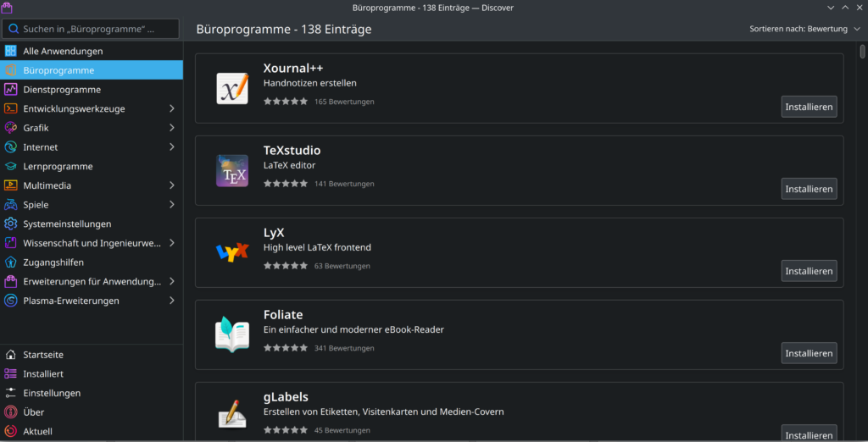This screenshot has width=868, height=442.
Task: Click the Wissenschaft und Ingenieurwesen icon
Action: coord(10,243)
